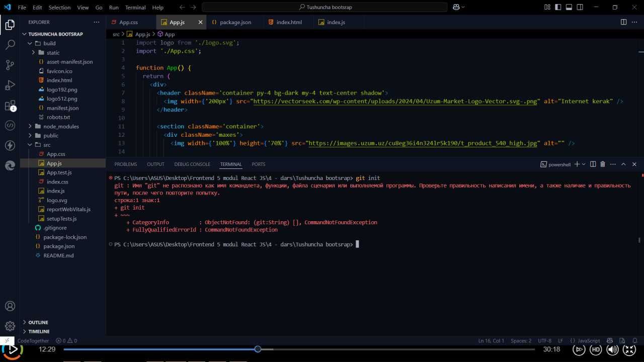Go forward with navigation arrow
The image size is (644, 362).
coord(194,7)
